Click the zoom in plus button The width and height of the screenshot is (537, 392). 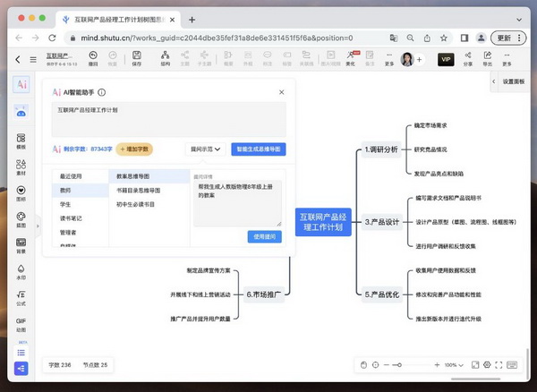point(437,365)
